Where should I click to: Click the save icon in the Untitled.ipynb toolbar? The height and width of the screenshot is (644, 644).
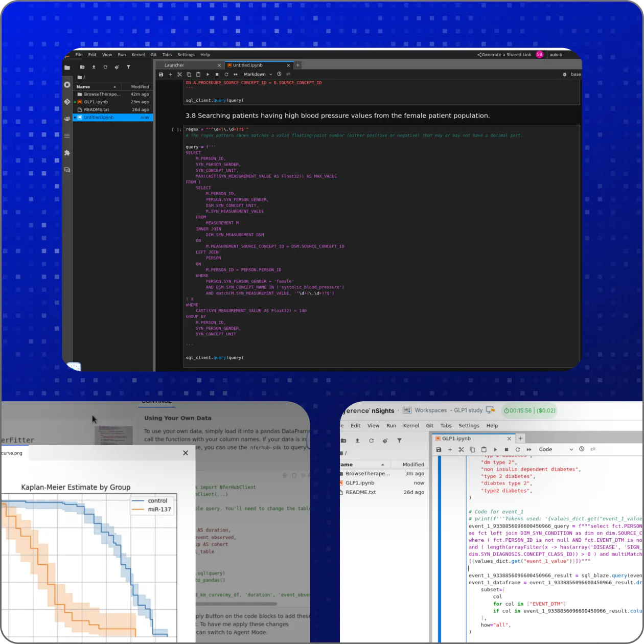(x=161, y=75)
